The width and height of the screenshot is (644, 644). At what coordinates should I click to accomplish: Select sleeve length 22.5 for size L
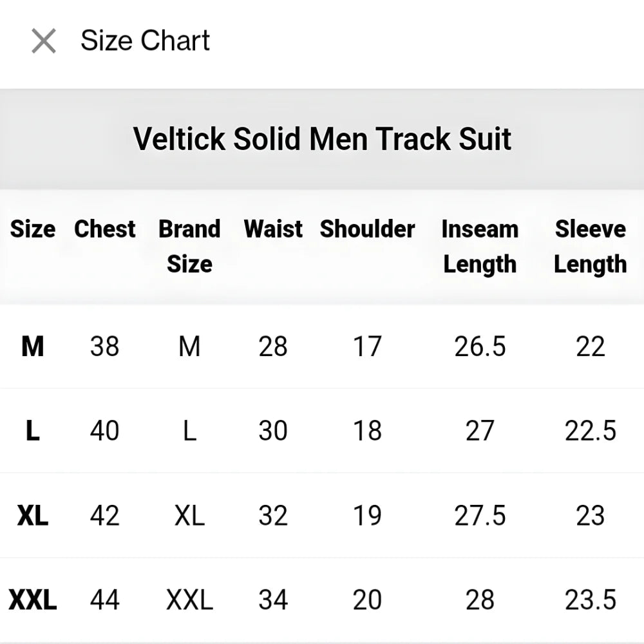tap(590, 430)
